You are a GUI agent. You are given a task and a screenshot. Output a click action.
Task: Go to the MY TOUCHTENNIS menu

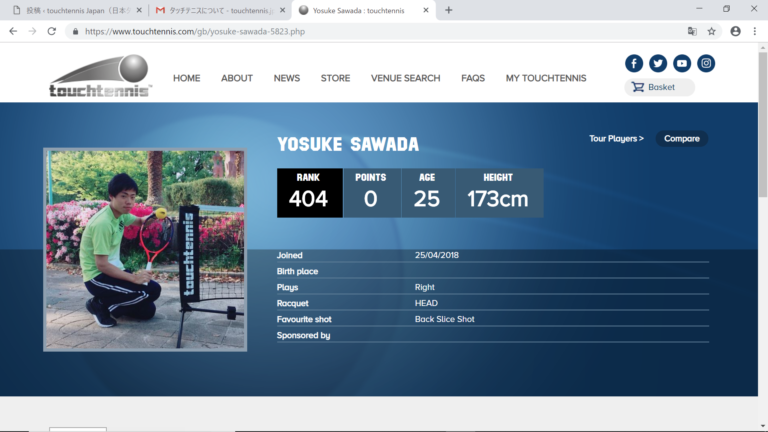pyautogui.click(x=545, y=78)
